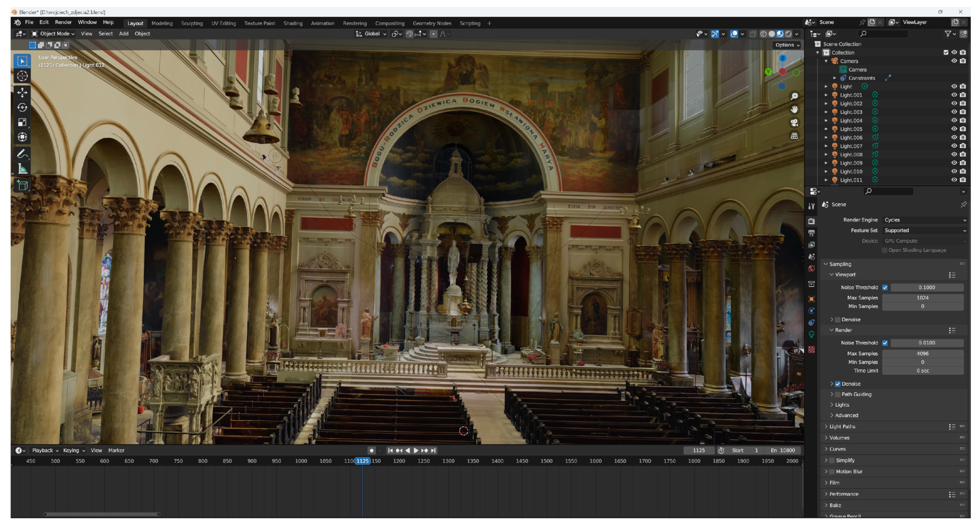
Task: Toggle camera view in viewport
Action: 794,123
